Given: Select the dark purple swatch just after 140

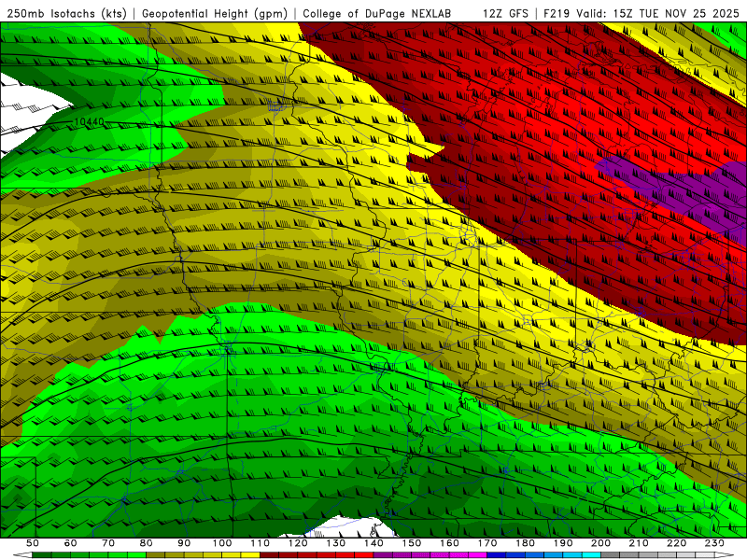Looking at the screenshot, I should click(x=384, y=555).
